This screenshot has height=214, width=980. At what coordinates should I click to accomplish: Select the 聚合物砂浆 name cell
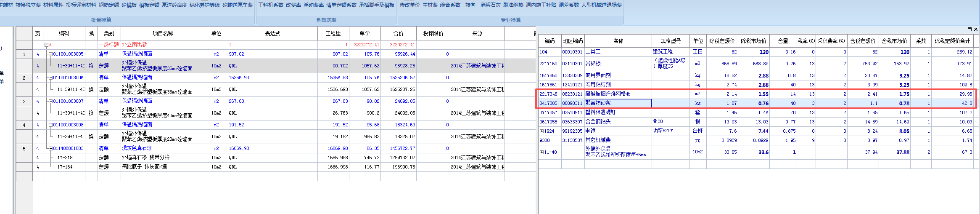click(618, 103)
